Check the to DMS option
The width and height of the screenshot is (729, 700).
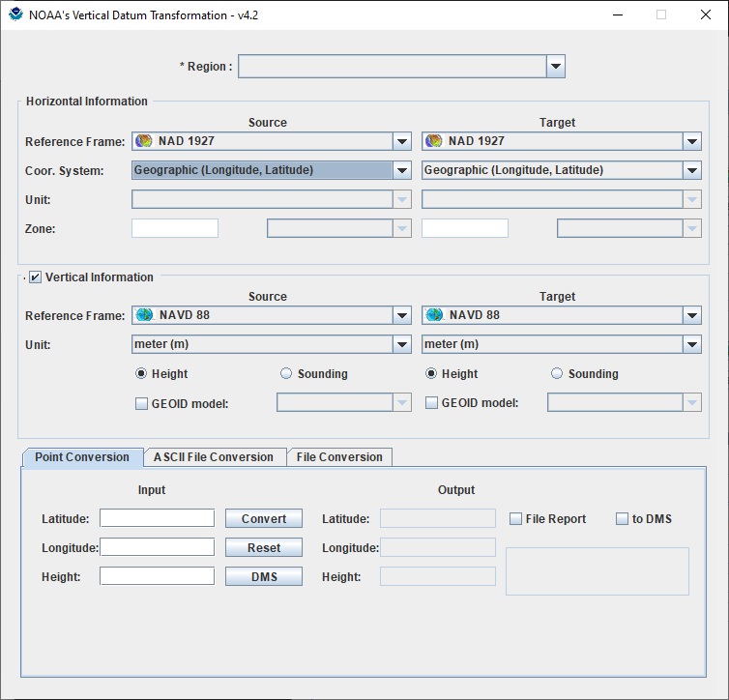622,519
